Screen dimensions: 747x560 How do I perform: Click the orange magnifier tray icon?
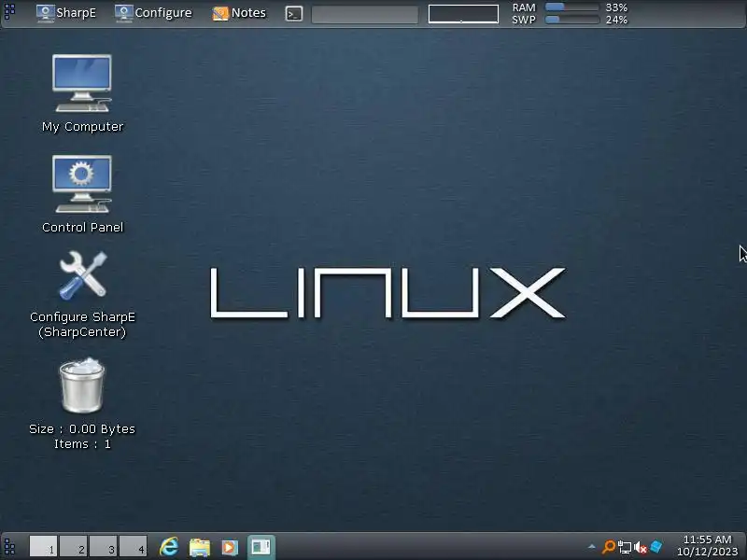coord(609,547)
